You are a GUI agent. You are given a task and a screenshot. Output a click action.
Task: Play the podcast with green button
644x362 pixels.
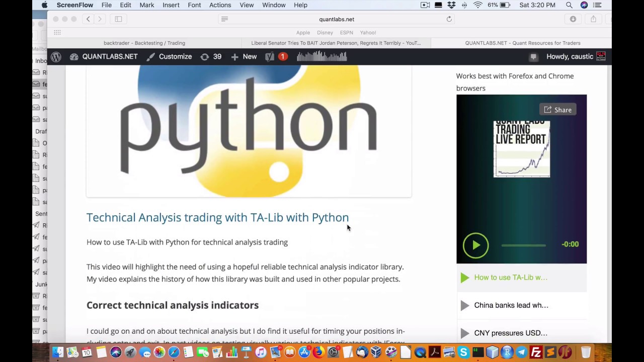tap(475, 245)
